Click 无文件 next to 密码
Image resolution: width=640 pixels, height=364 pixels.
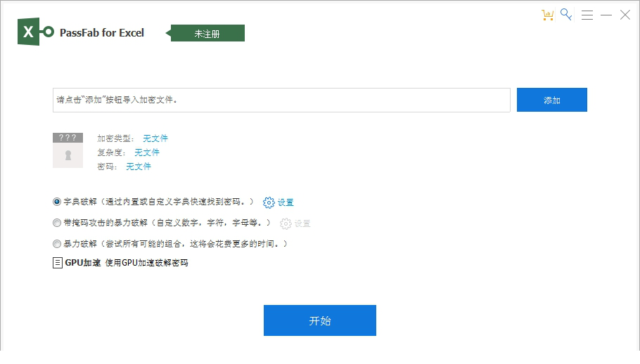coord(139,167)
